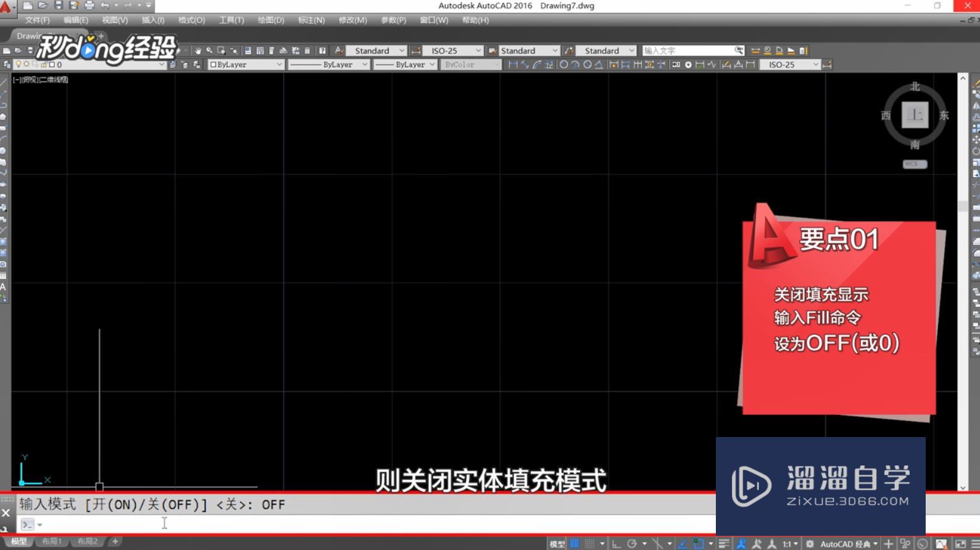The width and height of the screenshot is (980, 550).
Task: Toggle polar tracking in status bar
Action: pos(632,544)
